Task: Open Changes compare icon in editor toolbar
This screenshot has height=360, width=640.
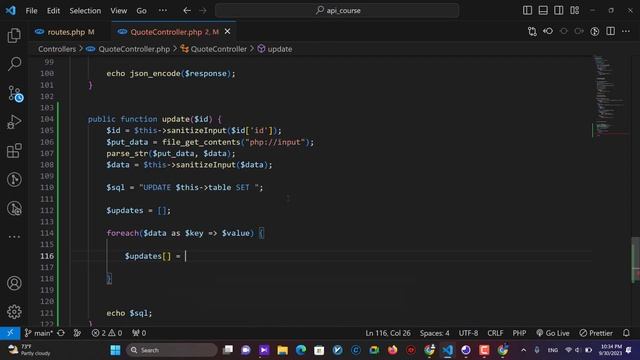Action: pos(532,31)
